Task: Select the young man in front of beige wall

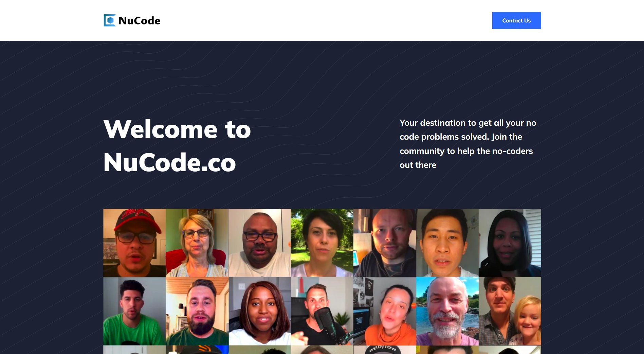Action: click(447, 243)
